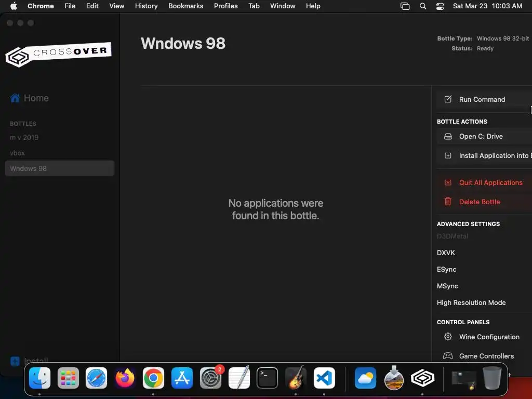Screen dimensions: 532x399
Task: Launch Firefox from the Dock
Action: (125, 378)
